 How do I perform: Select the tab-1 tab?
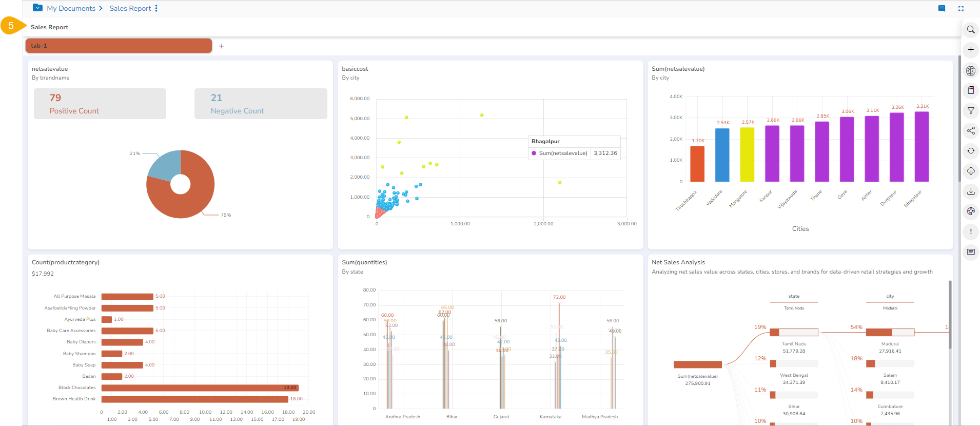point(119,46)
